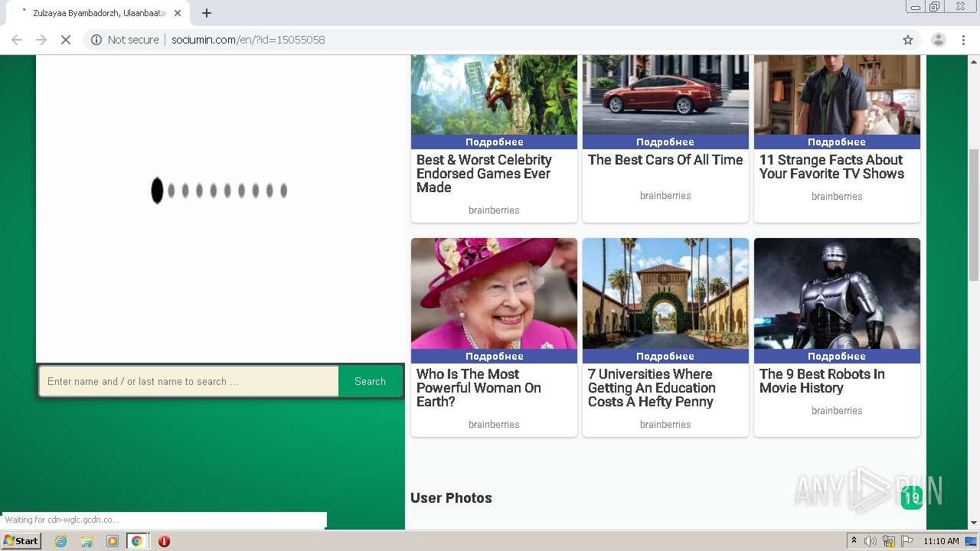Open the media player taskbar icon

point(112,541)
